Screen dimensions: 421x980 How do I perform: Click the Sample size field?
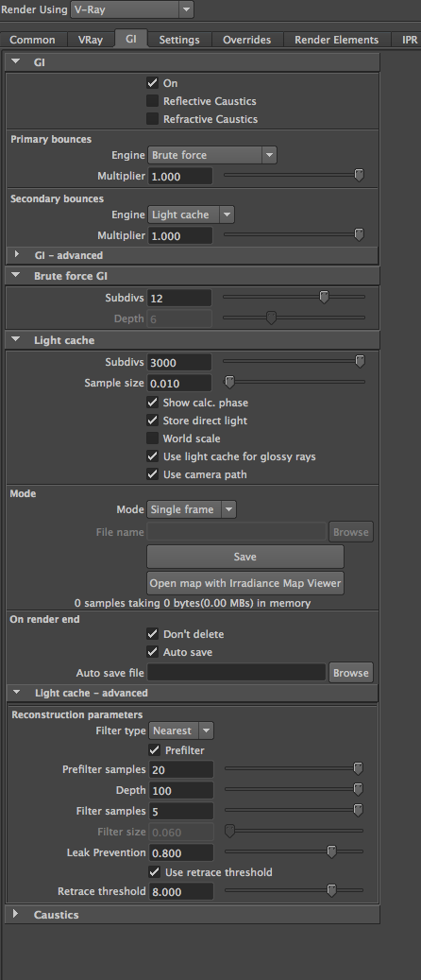[179, 383]
